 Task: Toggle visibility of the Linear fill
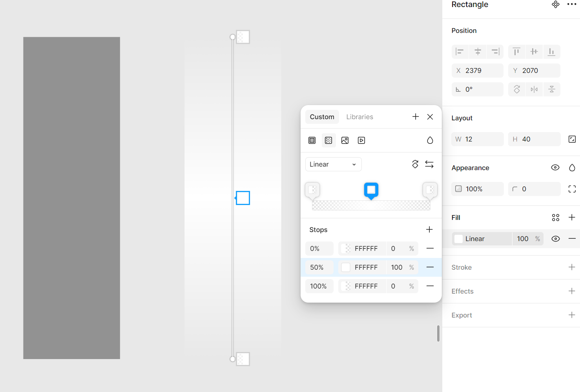[x=556, y=239]
